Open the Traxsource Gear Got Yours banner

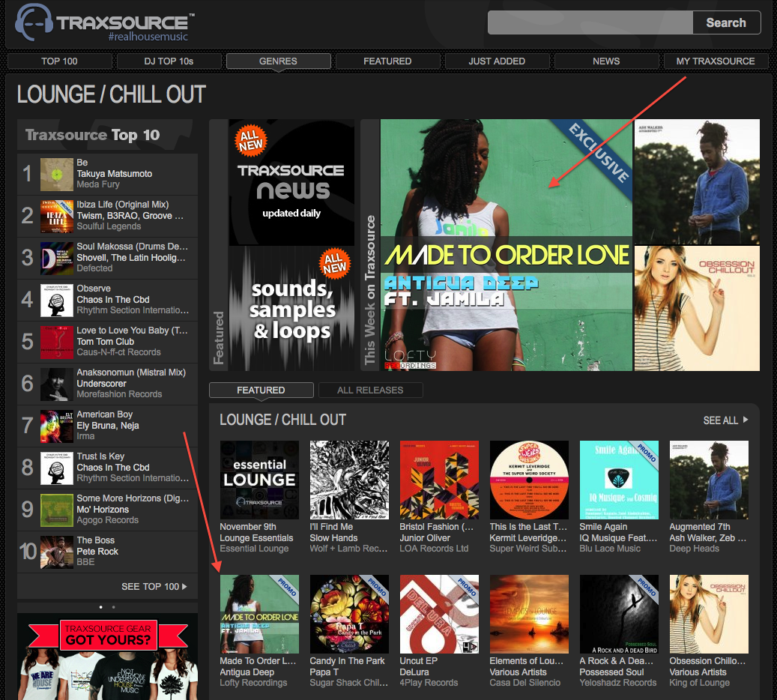coord(108,657)
